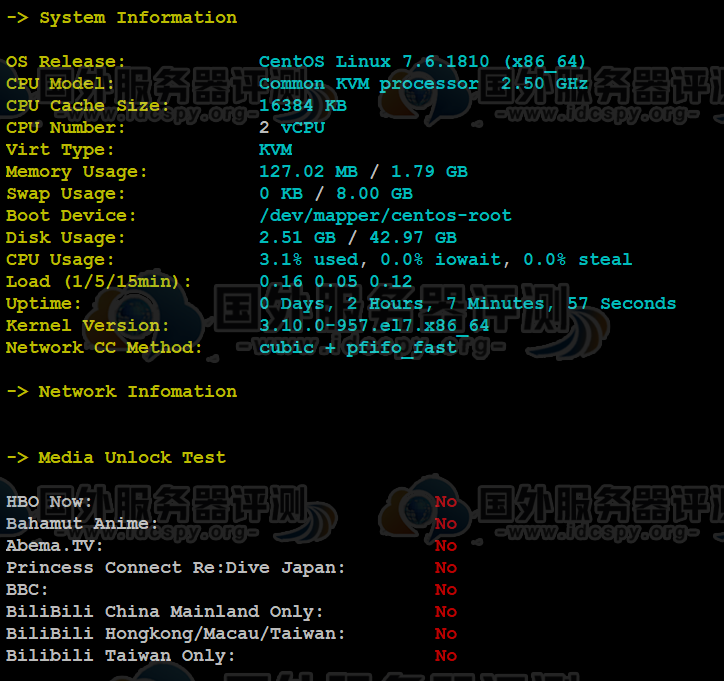Click the 'BBC:' row label
Image resolution: width=724 pixels, height=681 pixels.
pyautogui.click(x=27, y=590)
